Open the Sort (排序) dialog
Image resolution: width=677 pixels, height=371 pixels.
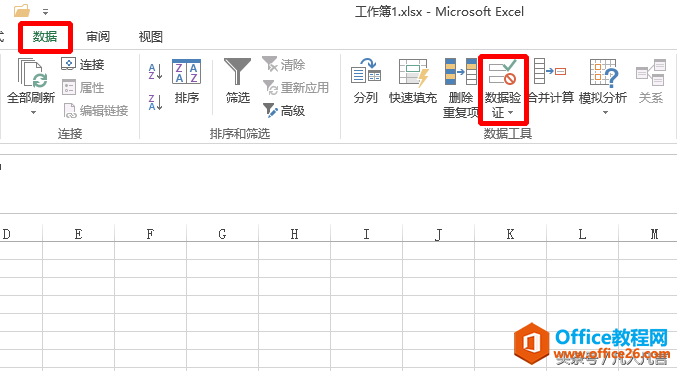point(187,82)
